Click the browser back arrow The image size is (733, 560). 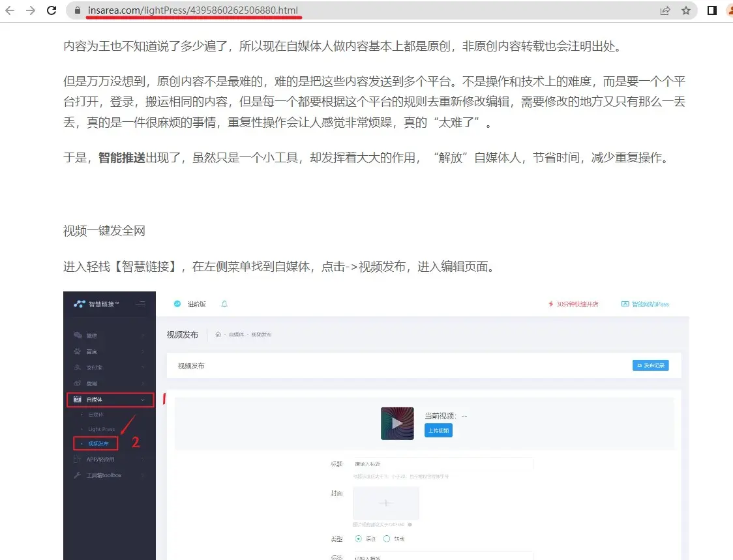(x=10, y=10)
